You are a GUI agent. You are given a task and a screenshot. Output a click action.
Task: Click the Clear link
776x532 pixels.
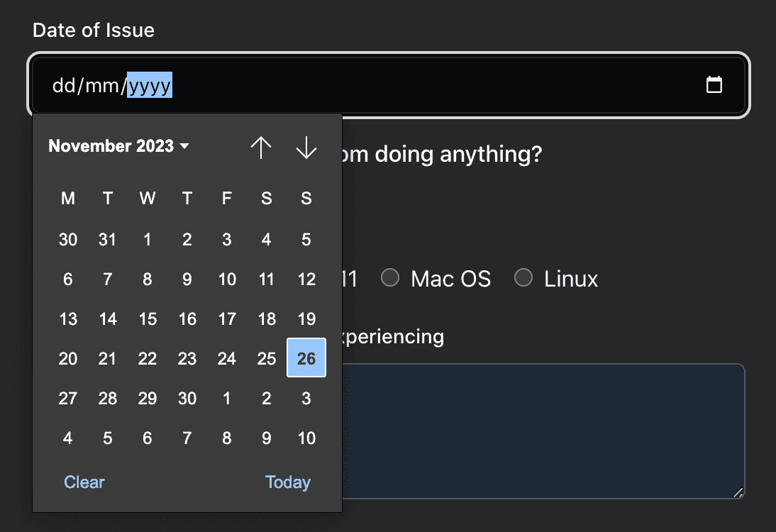point(84,482)
